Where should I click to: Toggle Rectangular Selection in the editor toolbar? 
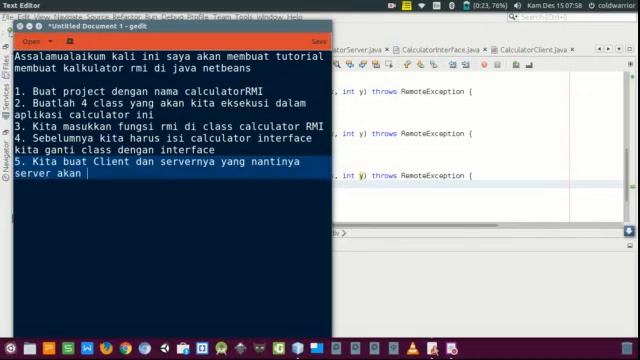(389, 64)
